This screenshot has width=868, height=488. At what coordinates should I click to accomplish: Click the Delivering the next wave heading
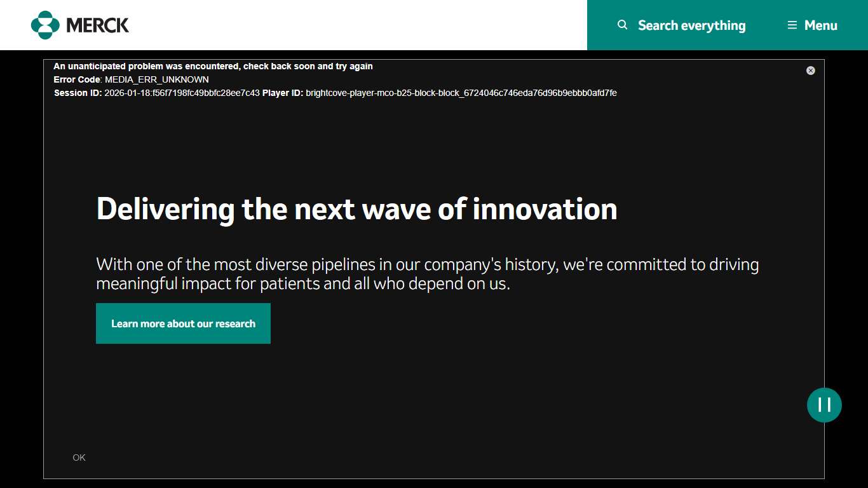(356, 208)
